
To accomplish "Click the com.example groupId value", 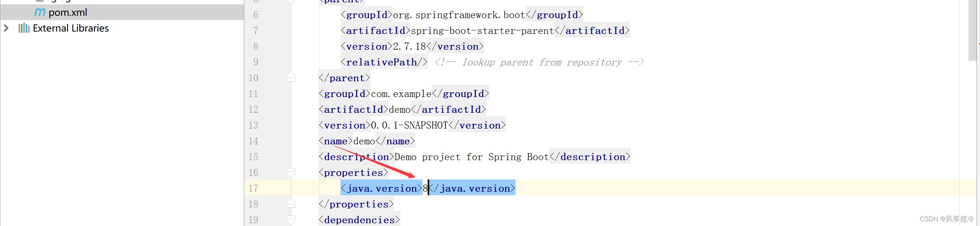I will tap(401, 94).
